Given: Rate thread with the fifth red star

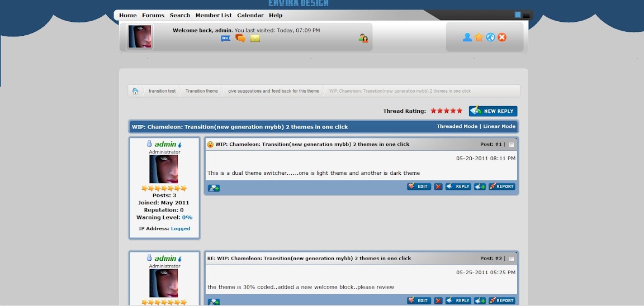Looking at the screenshot, I should pyautogui.click(x=460, y=111).
